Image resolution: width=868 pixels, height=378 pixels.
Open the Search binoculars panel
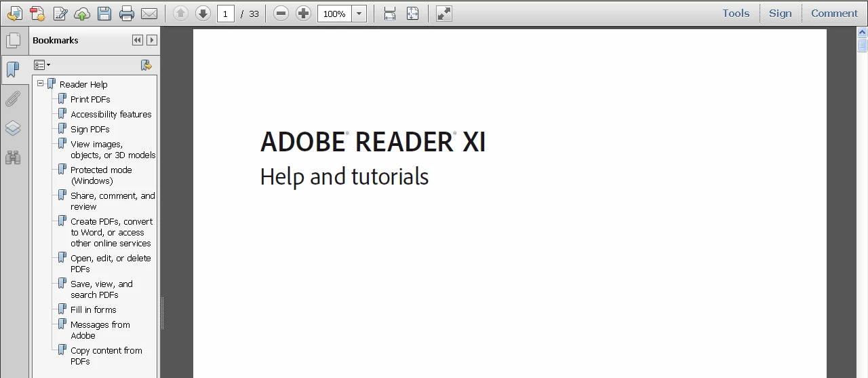pos(13,157)
